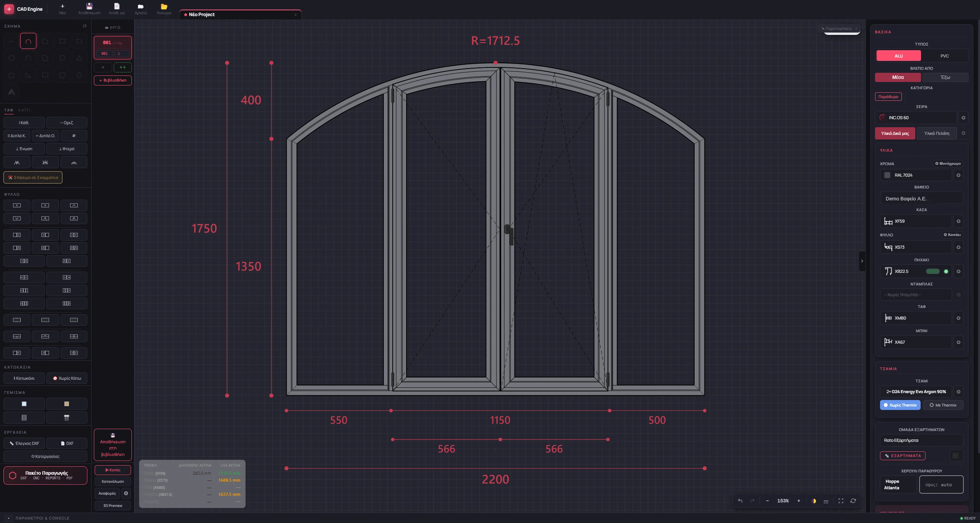Select the Χωρίς Thermix radio option
This screenshot has height=523, width=980.
(x=900, y=405)
